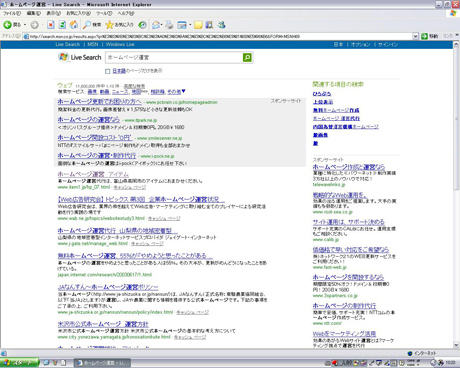Click the Forward arrow button
460x368 pixels.
(34, 25)
